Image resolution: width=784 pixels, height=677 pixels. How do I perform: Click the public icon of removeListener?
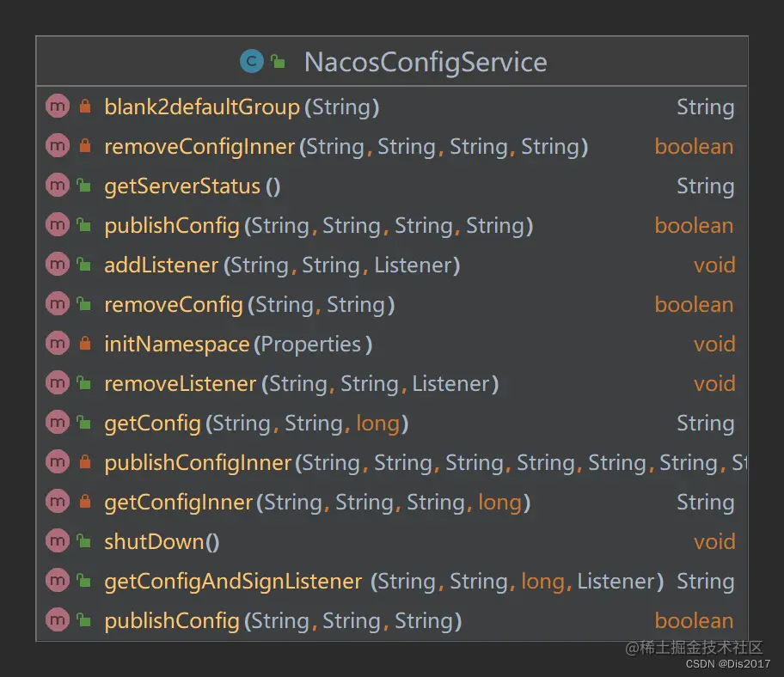point(83,382)
